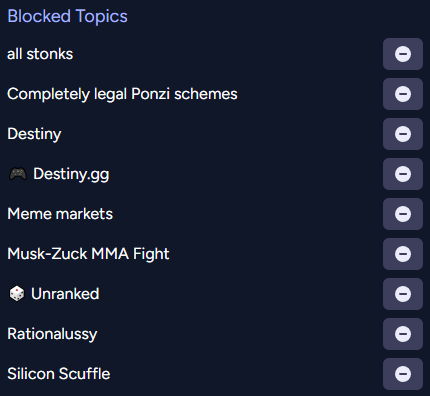The height and width of the screenshot is (396, 430).
Task: Open the Destiny.gg topic label
Action: 71,174
